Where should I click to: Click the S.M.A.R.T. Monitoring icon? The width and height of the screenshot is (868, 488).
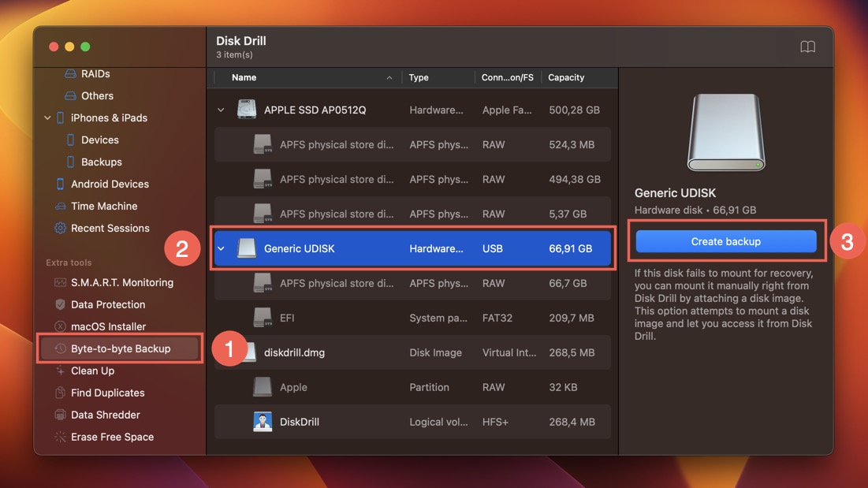[x=61, y=282]
